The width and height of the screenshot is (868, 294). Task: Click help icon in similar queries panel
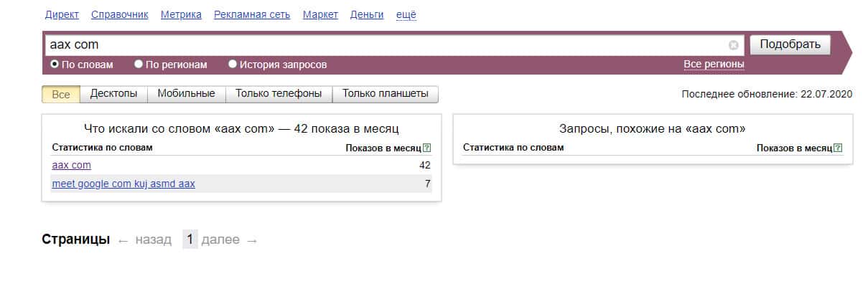pos(838,148)
